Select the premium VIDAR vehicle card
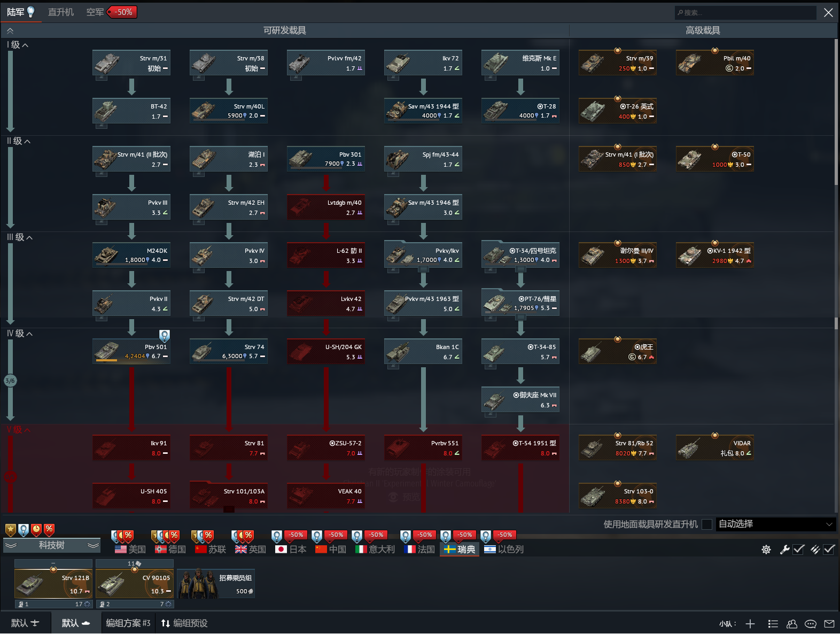Screen dimensions: 840x634 (715, 448)
